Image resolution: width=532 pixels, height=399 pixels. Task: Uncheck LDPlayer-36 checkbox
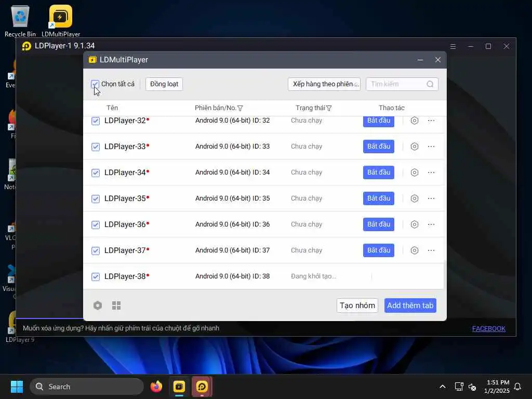[96, 224]
